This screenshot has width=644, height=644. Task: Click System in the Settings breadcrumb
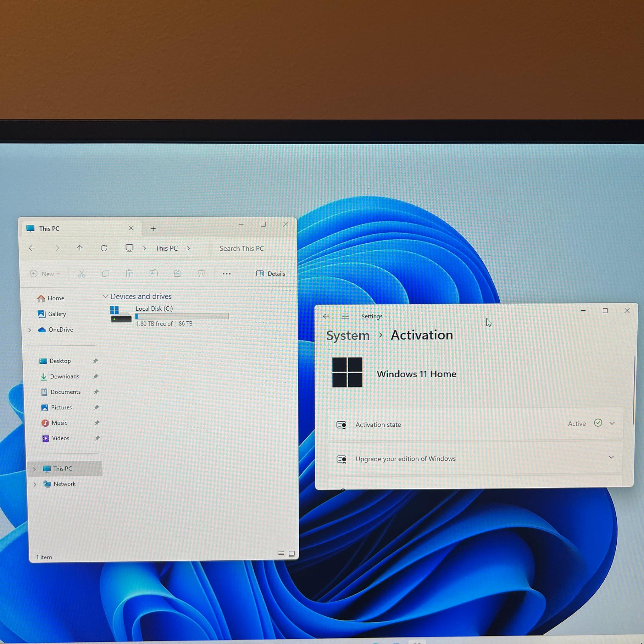coord(348,335)
